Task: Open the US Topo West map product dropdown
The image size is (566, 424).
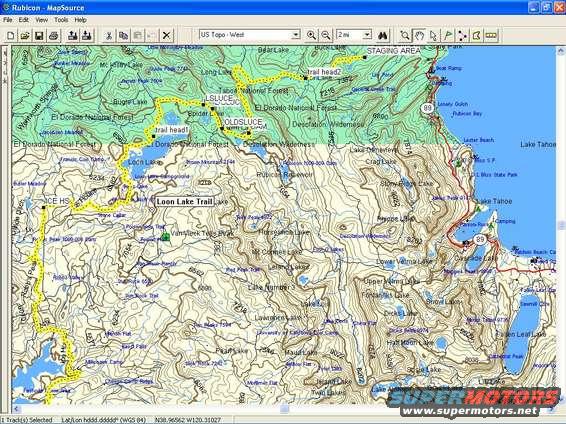Action: click(296, 35)
